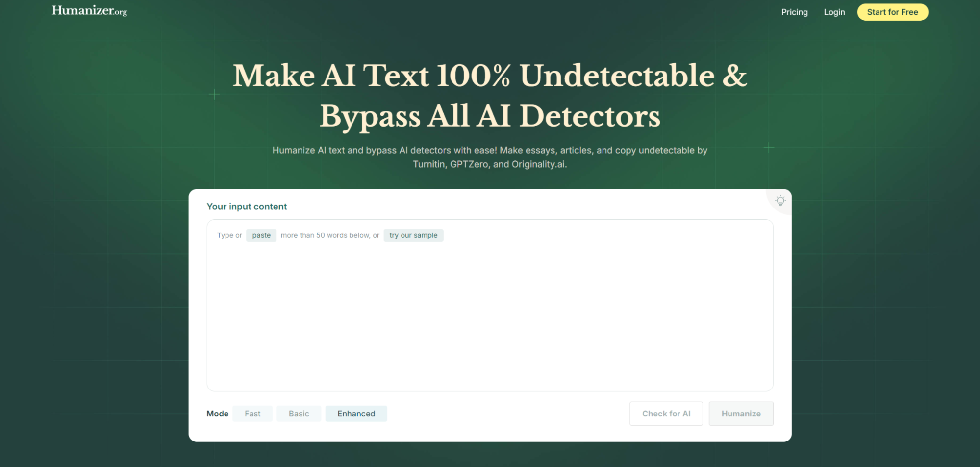Open the Pricing page
The width and height of the screenshot is (980, 467).
(794, 12)
